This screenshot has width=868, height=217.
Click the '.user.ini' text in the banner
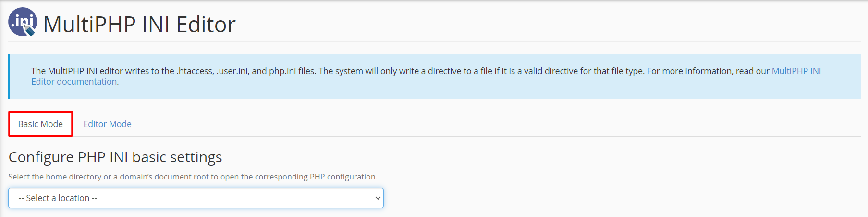pos(233,71)
